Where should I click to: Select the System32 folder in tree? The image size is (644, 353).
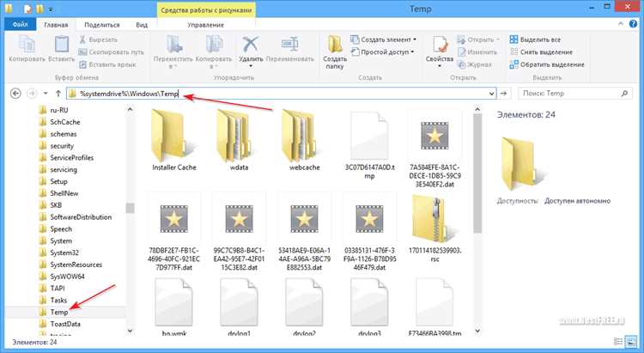pyautogui.click(x=64, y=253)
